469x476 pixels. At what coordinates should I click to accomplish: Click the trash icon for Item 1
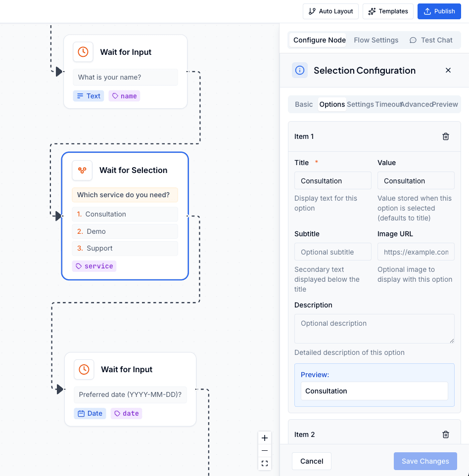[x=445, y=136]
